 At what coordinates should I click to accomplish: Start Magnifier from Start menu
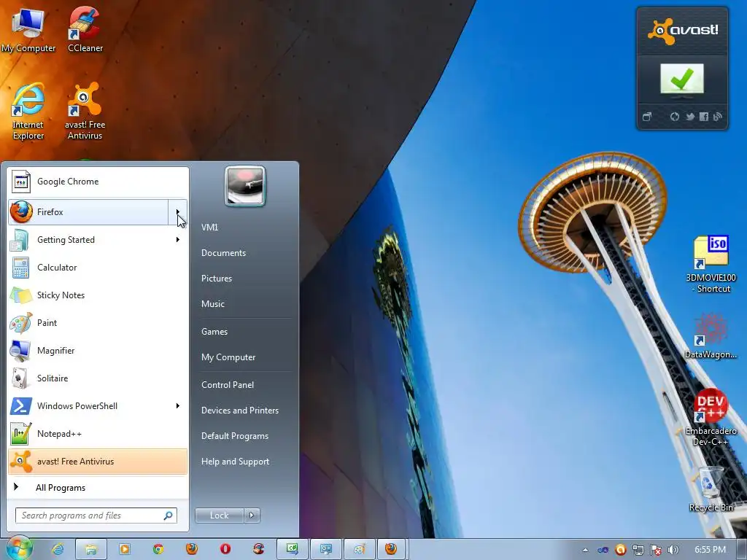coord(98,351)
